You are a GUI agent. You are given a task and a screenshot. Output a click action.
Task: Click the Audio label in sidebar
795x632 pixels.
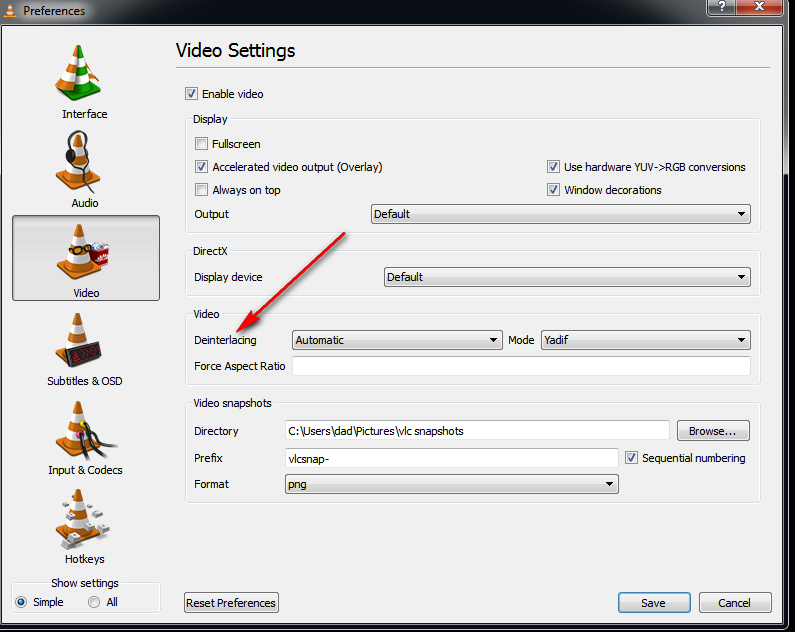coord(85,203)
